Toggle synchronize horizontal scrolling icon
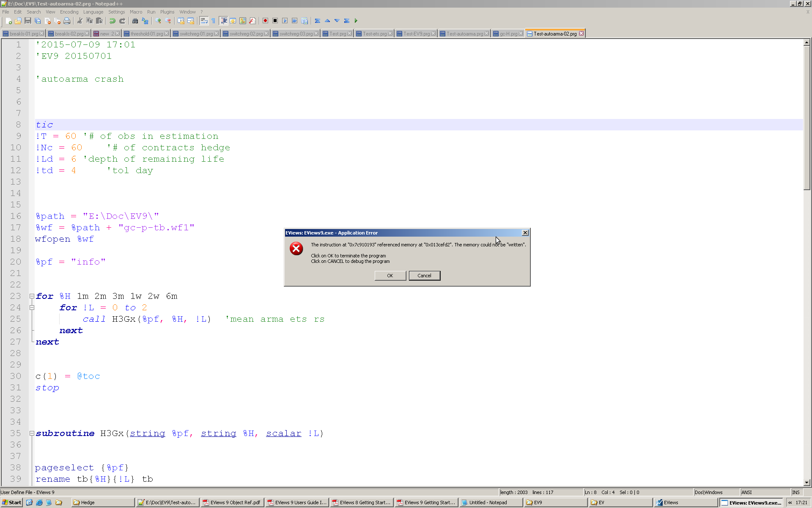The width and height of the screenshot is (812, 508). [191, 21]
